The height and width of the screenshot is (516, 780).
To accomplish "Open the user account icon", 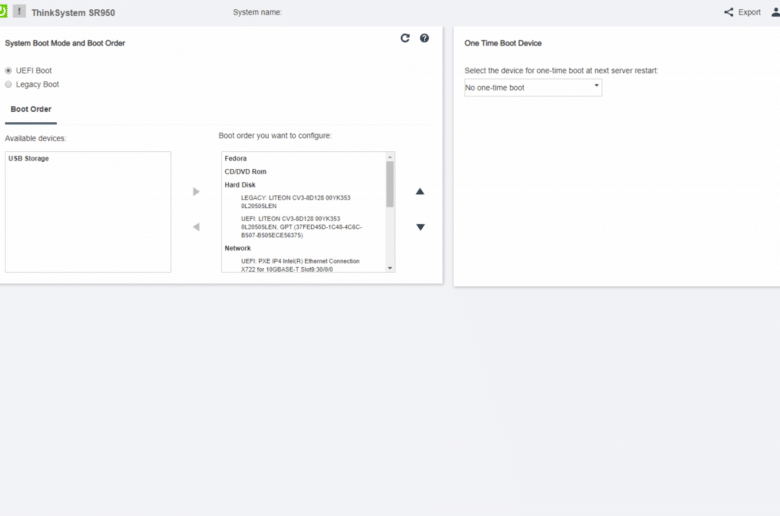I will click(775, 12).
